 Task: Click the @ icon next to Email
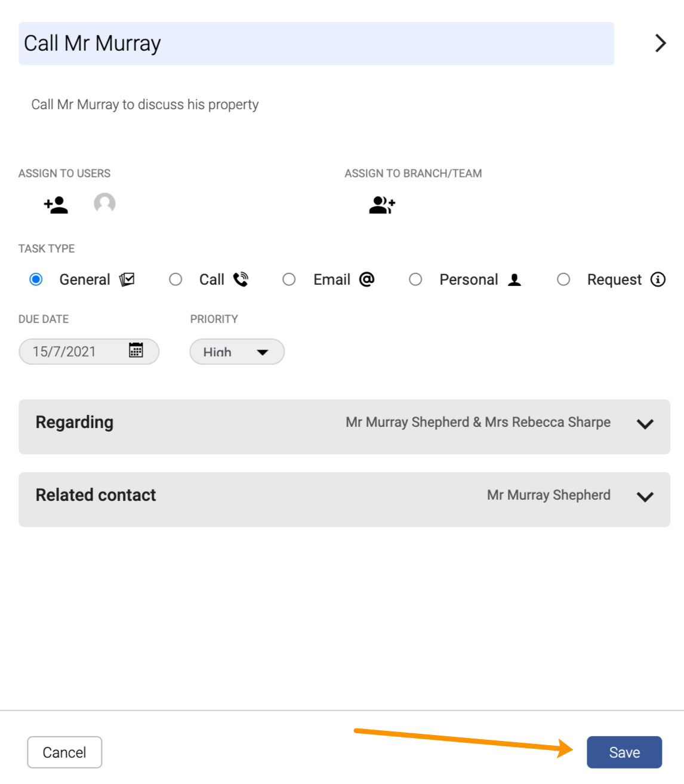[x=366, y=279]
